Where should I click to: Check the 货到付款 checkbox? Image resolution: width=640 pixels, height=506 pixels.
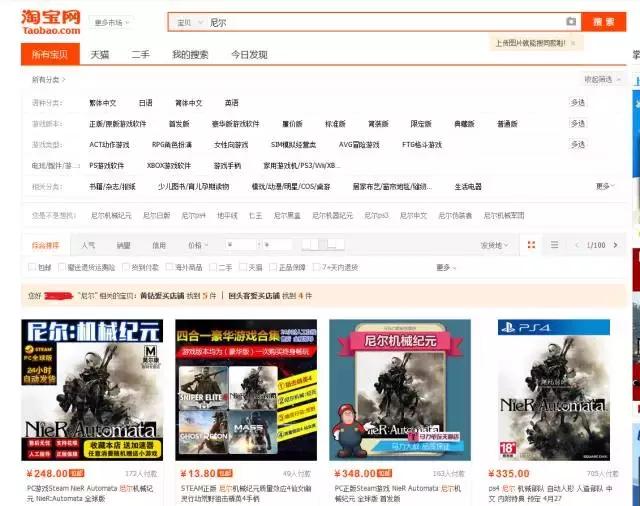[126, 267]
